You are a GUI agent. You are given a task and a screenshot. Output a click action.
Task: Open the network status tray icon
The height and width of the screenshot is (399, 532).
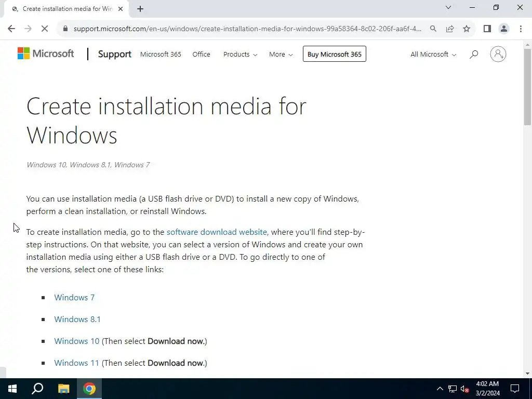[453, 389]
